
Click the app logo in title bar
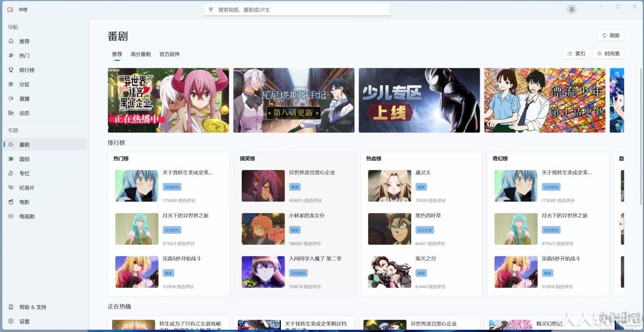[10, 10]
